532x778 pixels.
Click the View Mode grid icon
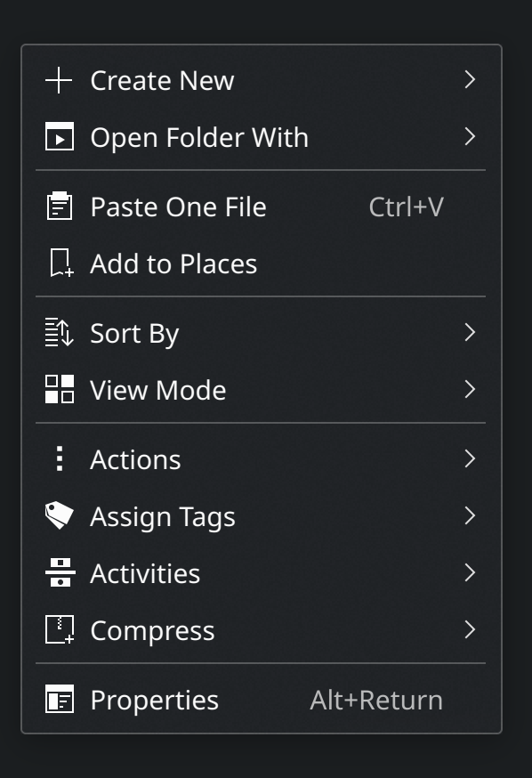pyautogui.click(x=60, y=389)
